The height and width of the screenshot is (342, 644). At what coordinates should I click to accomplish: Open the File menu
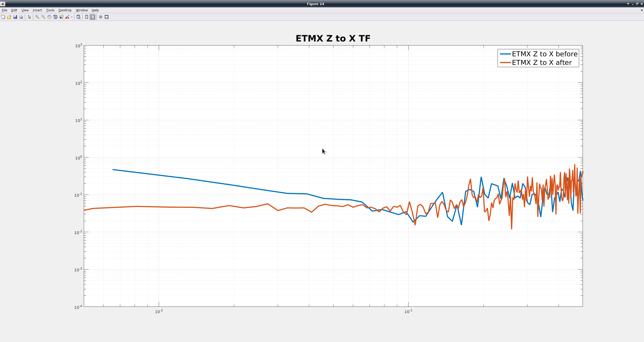click(x=5, y=10)
